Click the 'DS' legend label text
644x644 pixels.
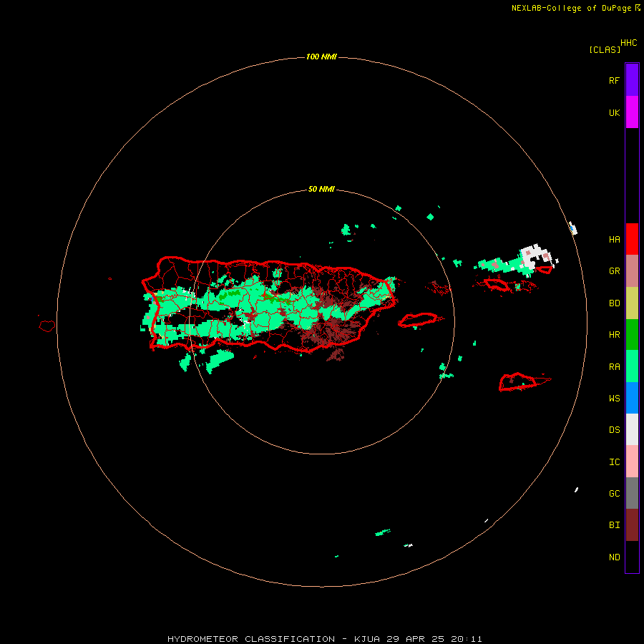[614, 430]
